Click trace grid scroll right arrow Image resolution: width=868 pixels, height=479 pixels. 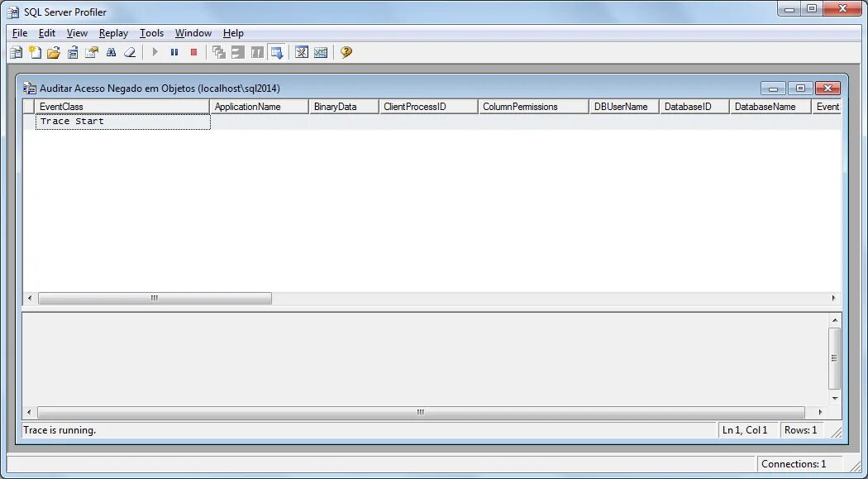tap(833, 299)
